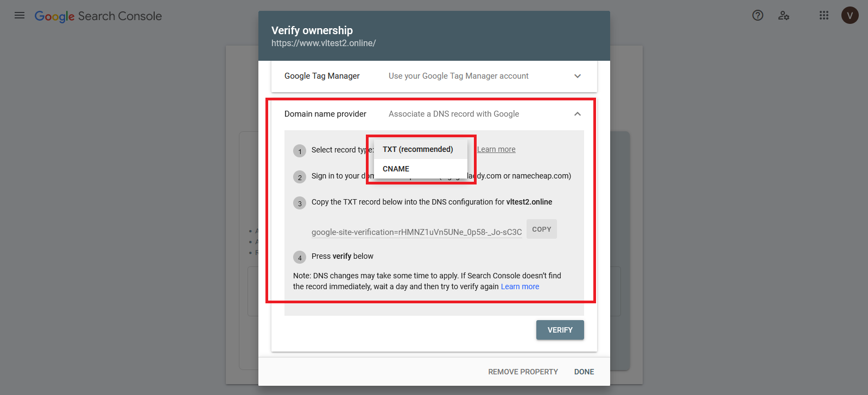Collapse the Domain name provider section

pyautogui.click(x=578, y=114)
